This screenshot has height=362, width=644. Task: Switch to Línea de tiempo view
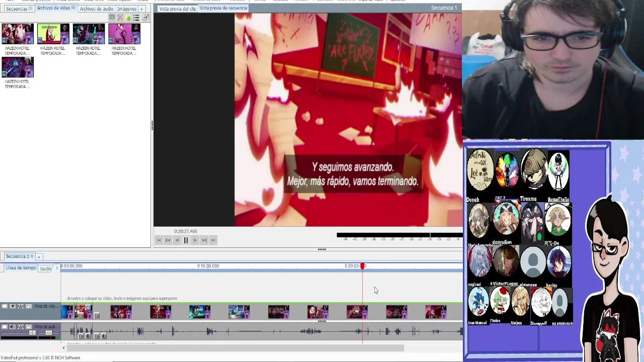click(21, 268)
